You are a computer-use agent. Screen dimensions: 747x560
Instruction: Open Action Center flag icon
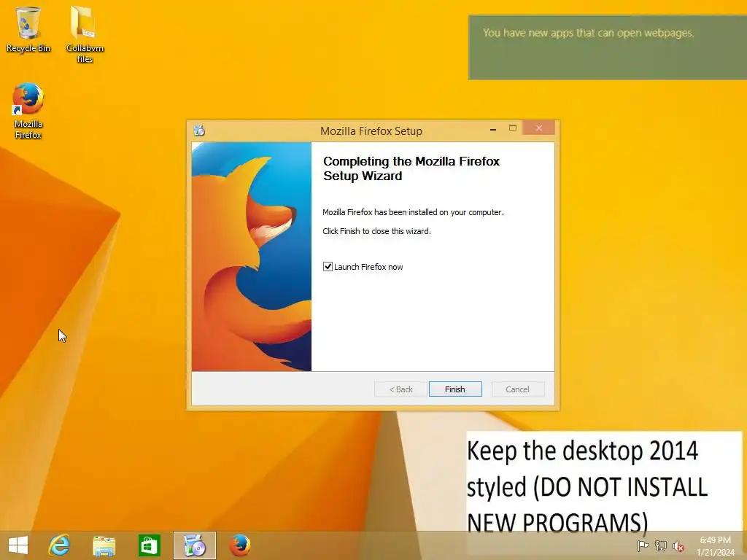(x=643, y=546)
